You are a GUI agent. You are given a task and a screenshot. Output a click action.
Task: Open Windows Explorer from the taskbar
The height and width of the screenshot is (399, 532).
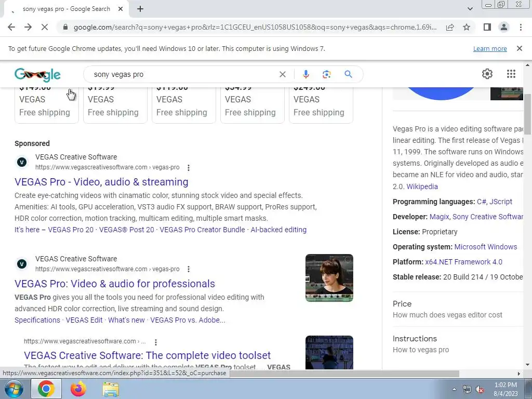click(x=111, y=389)
